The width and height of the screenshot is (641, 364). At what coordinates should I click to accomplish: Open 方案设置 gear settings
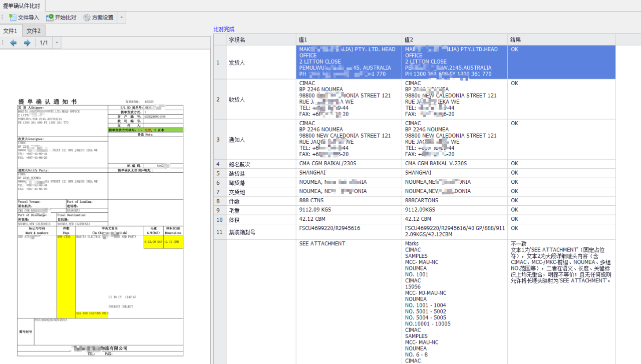87,18
